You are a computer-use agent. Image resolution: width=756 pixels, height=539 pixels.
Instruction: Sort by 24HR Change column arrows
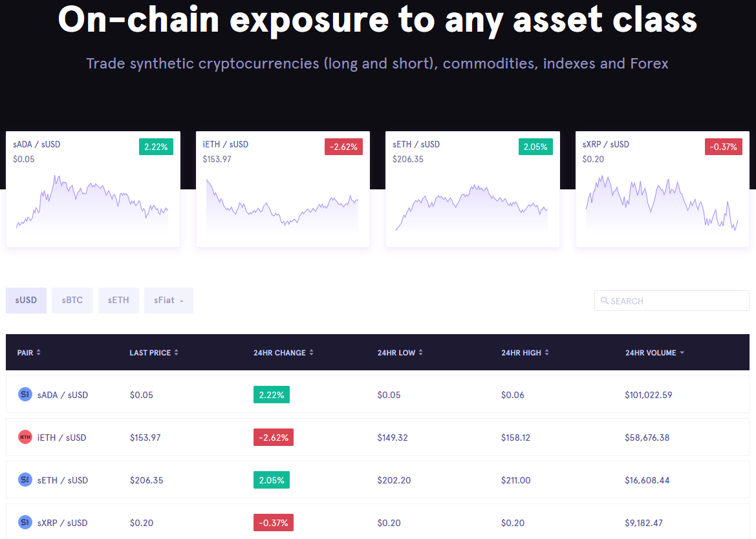pyautogui.click(x=312, y=353)
